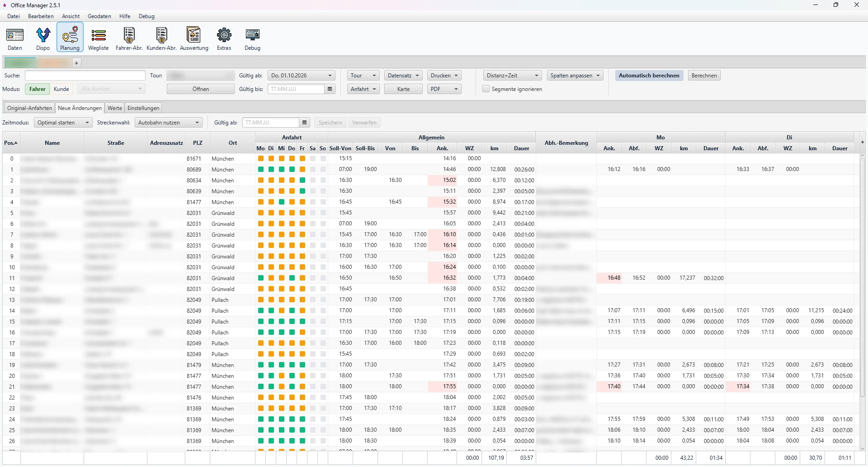The image size is (868, 467).
Task: Sort the table by Pos. column header
Action: coord(11,143)
